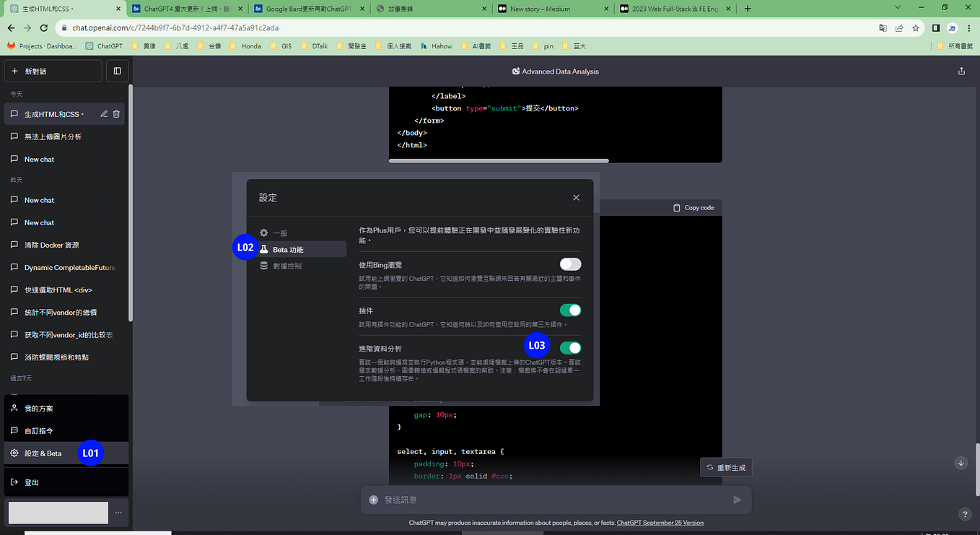Close the 設定 dialog with the X

[576, 197]
